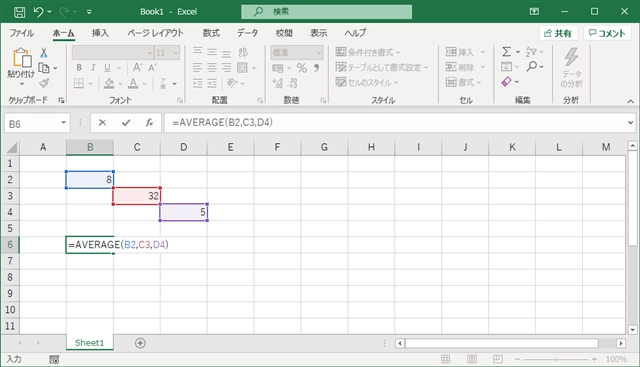640x367 pixels.
Task: Switch to Page Layout view icon
Action: [x=472, y=359]
